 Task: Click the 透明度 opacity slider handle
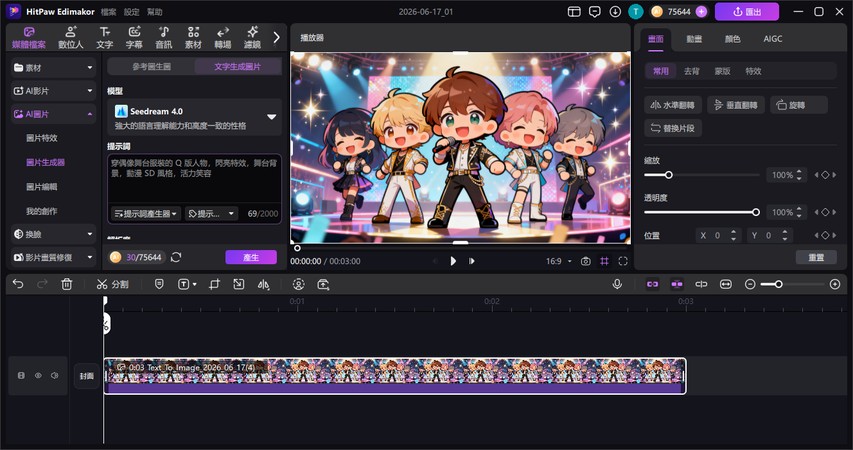[x=756, y=212]
